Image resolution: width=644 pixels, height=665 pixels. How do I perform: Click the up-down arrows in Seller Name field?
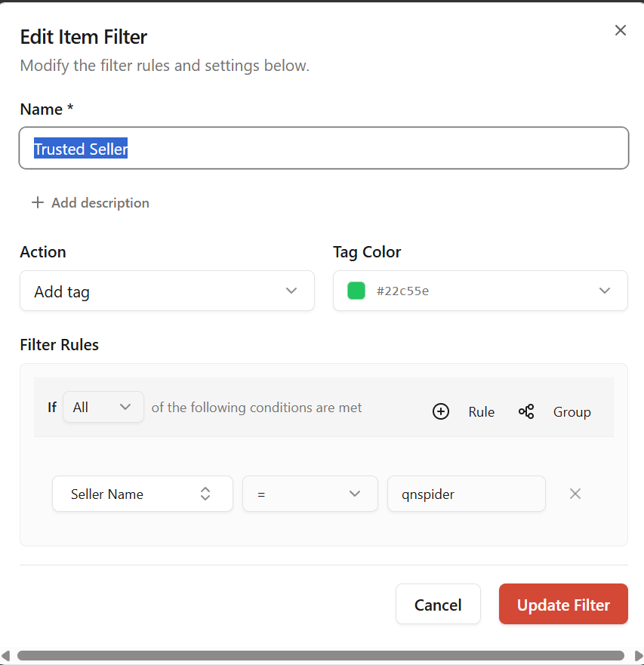coord(205,494)
